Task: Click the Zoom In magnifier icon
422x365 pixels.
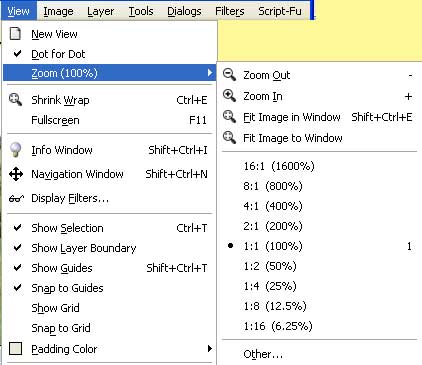Action: 229,96
